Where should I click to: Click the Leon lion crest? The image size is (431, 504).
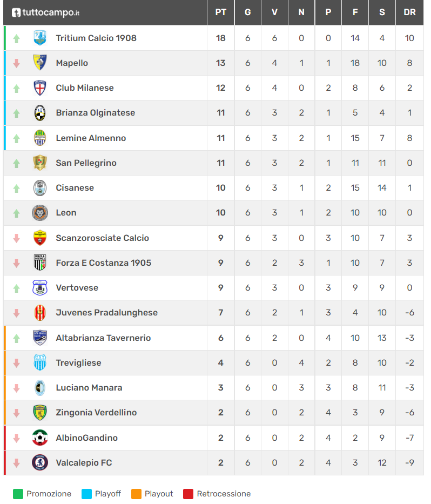pos(40,213)
